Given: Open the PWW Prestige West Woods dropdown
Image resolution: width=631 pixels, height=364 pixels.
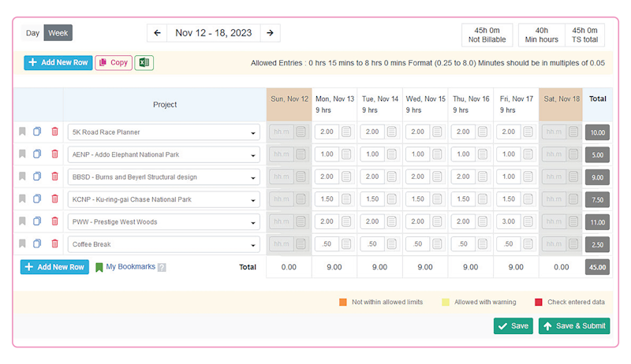Looking at the screenshot, I should (x=164, y=222).
